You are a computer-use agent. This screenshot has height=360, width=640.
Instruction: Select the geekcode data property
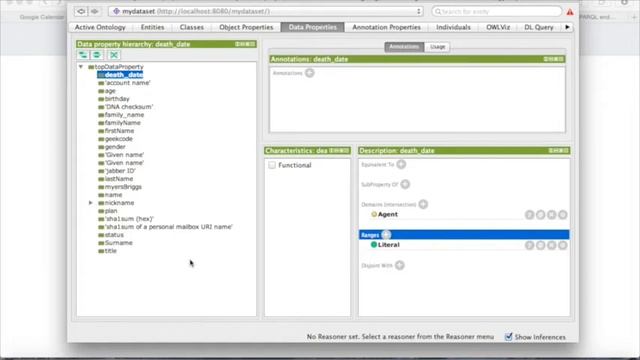coord(116,139)
